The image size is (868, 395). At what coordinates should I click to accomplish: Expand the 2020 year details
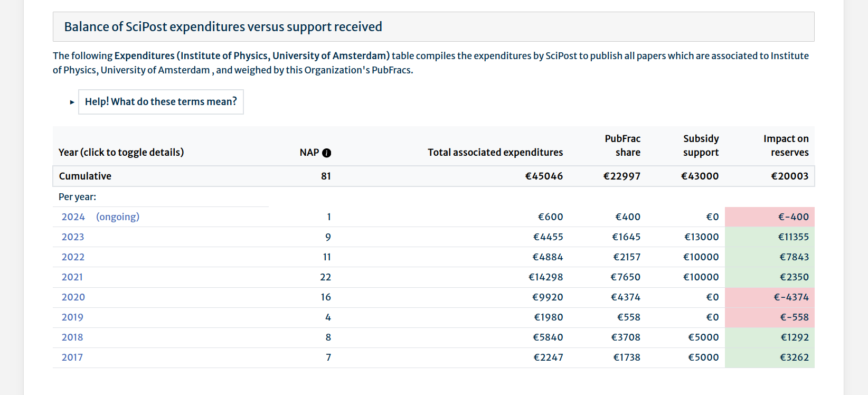[x=73, y=297]
